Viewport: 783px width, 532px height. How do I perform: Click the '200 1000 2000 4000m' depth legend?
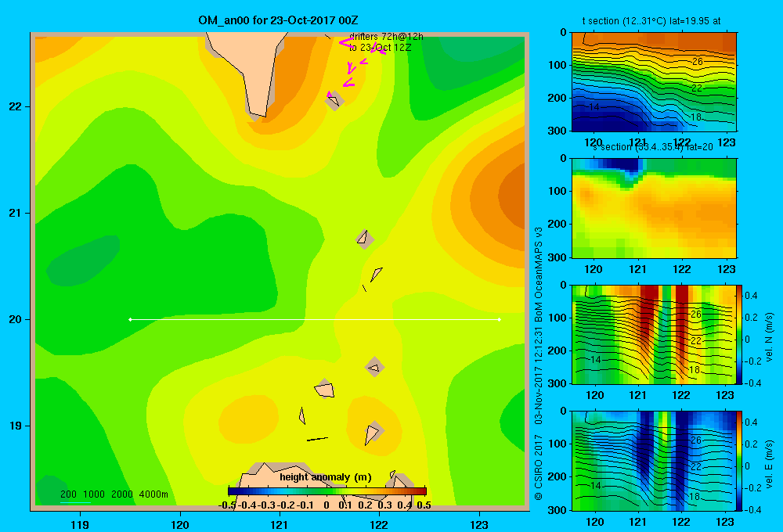(x=114, y=494)
